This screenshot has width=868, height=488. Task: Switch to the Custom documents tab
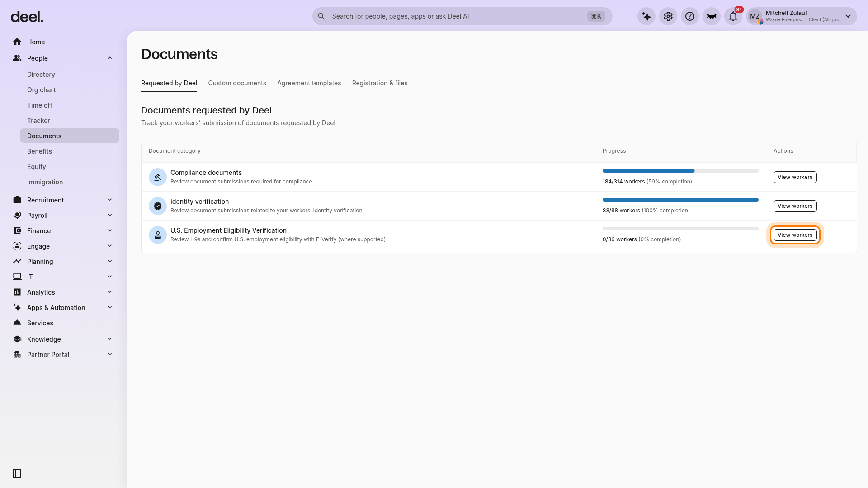[x=237, y=83]
